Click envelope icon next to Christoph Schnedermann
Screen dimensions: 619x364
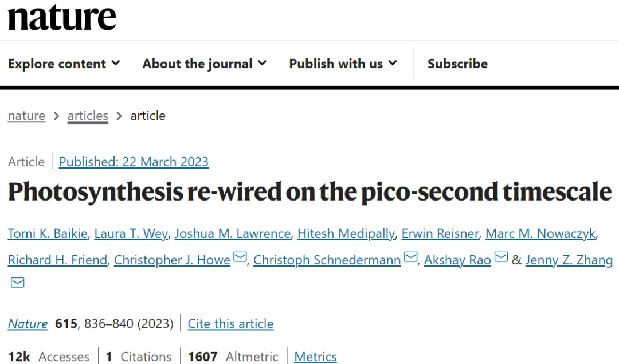(x=410, y=258)
